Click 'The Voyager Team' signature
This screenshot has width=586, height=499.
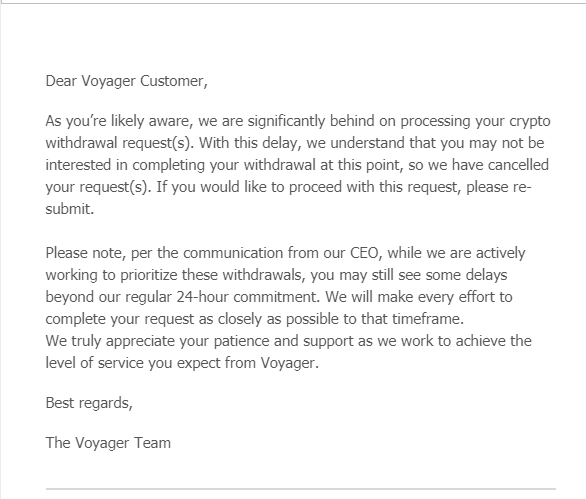click(x=108, y=443)
